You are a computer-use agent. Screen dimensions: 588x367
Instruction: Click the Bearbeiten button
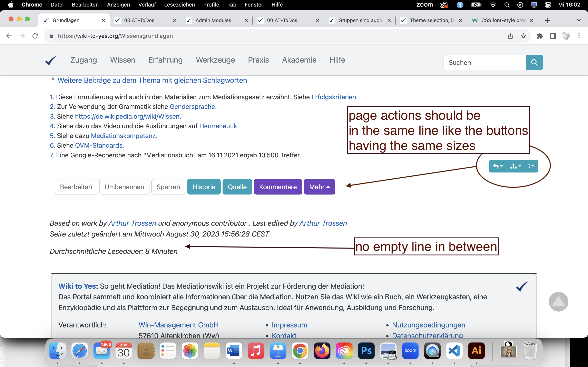[x=76, y=187]
